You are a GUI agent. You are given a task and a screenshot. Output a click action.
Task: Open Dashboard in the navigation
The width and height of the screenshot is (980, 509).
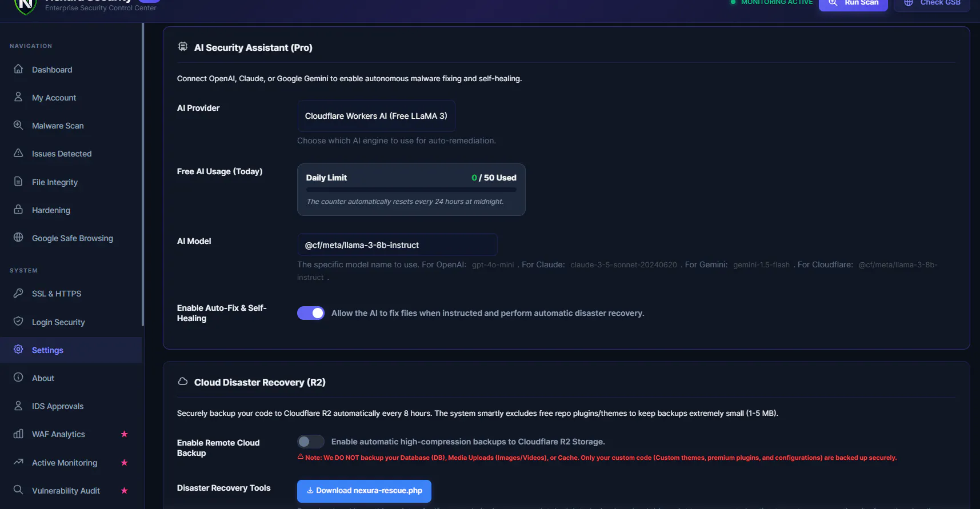pos(71,70)
